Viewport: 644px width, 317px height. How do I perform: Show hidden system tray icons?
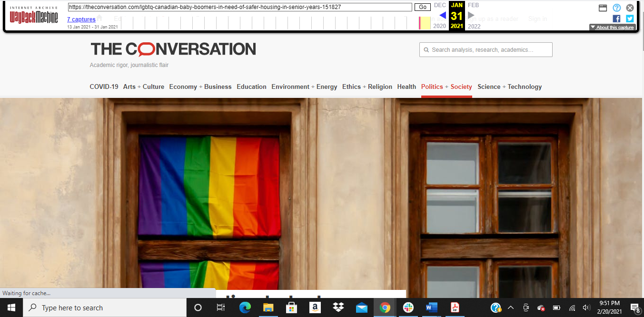(x=511, y=307)
